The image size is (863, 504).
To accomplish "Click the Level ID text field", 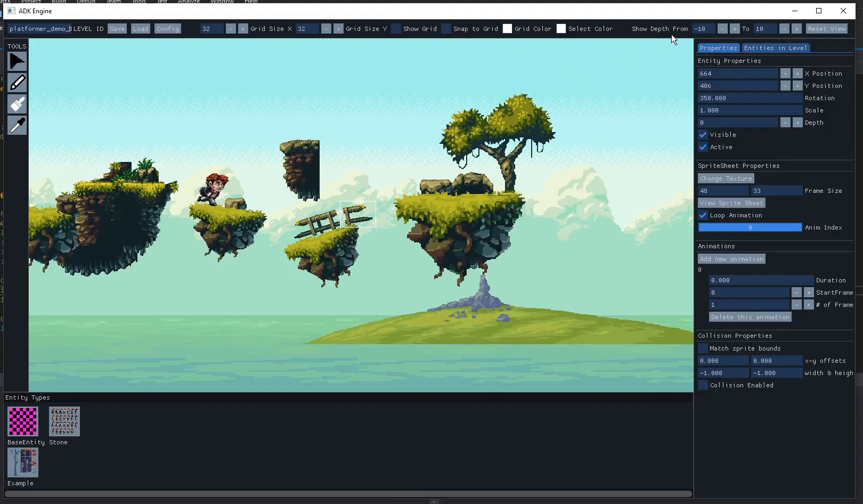I will 39,29.
